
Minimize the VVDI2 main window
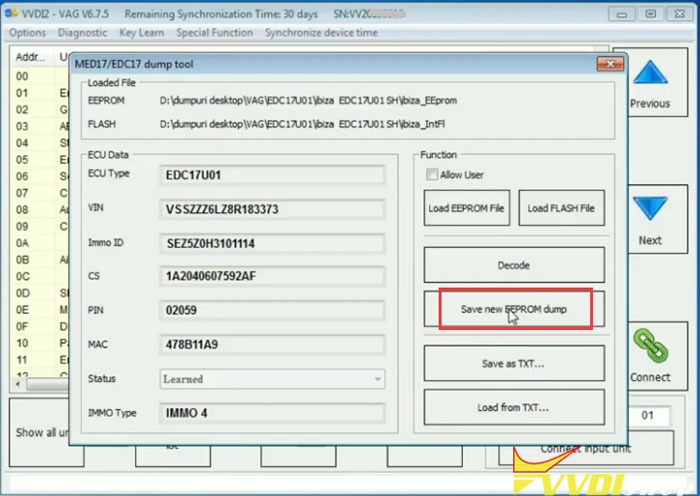click(622, 14)
